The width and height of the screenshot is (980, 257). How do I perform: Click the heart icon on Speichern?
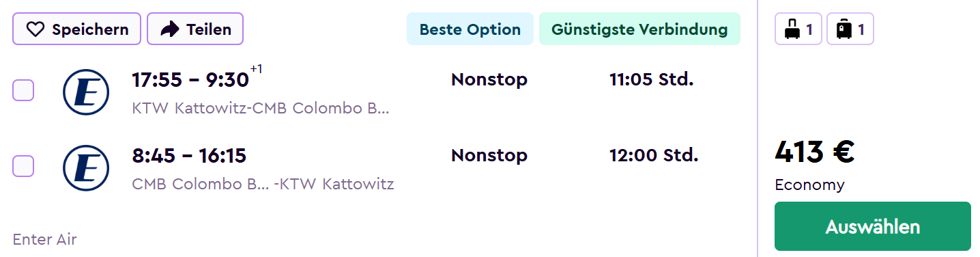tap(35, 29)
